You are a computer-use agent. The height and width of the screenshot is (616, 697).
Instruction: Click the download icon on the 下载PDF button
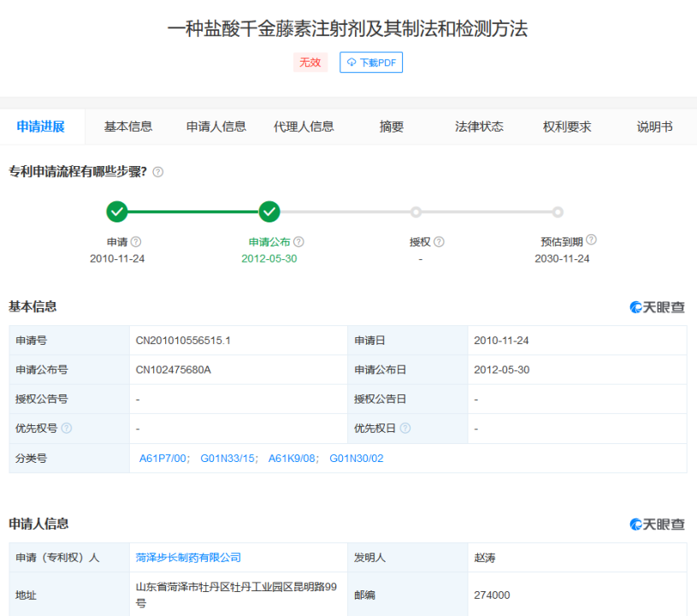click(351, 62)
